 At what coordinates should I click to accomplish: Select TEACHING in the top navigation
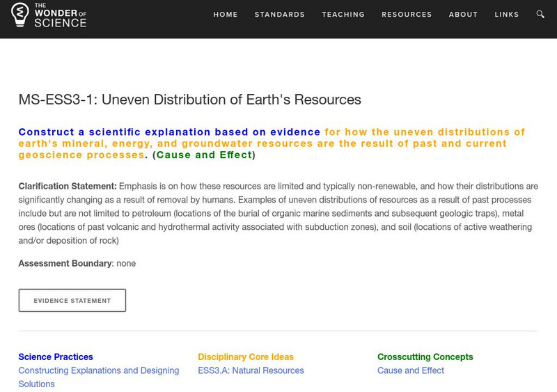point(343,15)
